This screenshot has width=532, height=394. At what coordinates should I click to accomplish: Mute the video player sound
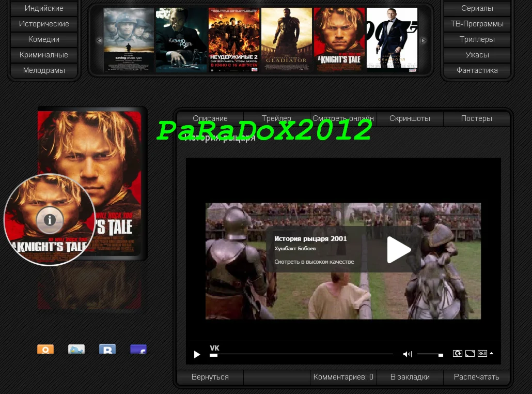click(407, 354)
